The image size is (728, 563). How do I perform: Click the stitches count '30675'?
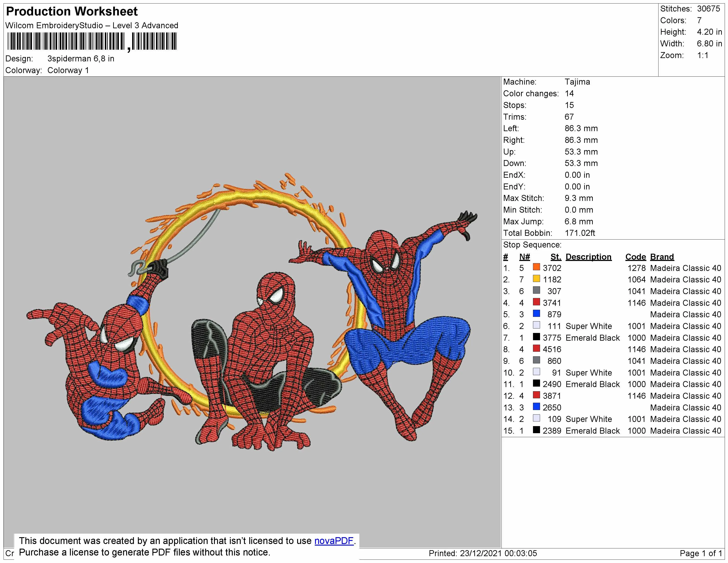[708, 9]
